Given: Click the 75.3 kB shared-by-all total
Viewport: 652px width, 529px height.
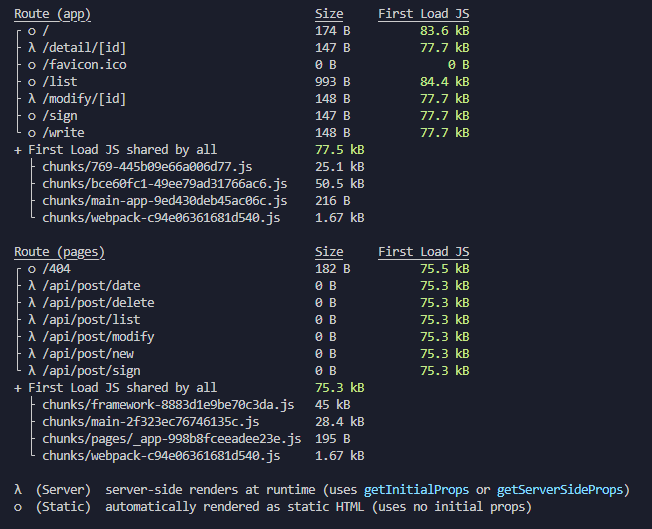Looking at the screenshot, I should pyautogui.click(x=340, y=388).
